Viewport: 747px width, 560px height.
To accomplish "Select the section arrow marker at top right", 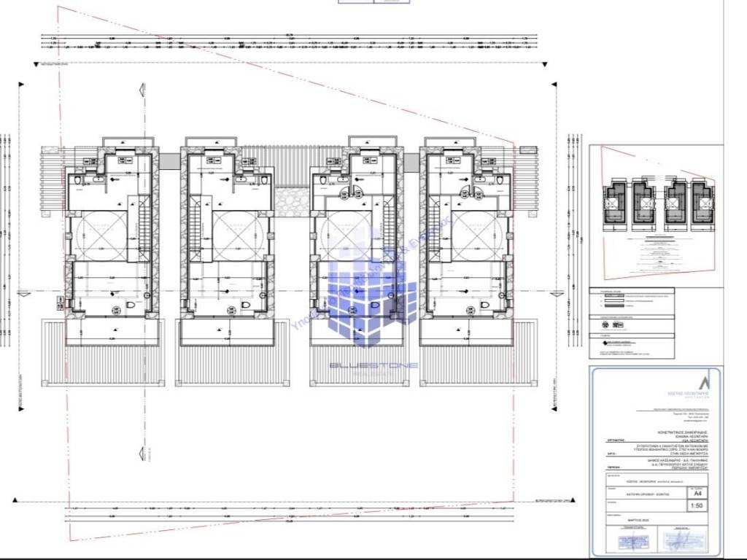I will coord(553,94).
